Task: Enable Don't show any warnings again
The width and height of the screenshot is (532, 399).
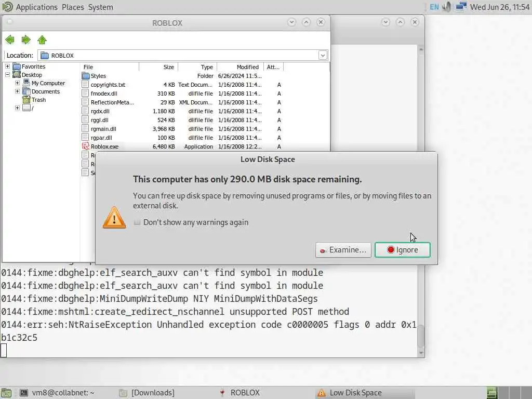Action: (137, 222)
